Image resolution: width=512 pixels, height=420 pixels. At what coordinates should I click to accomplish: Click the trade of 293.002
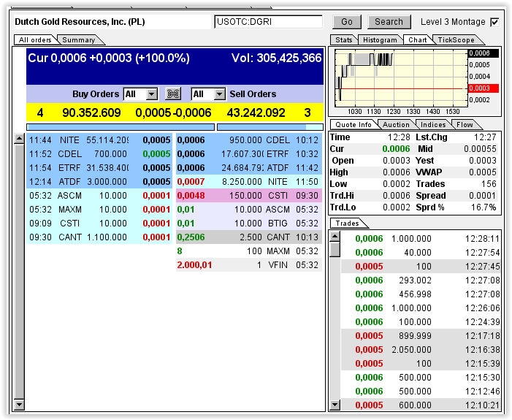click(421, 280)
